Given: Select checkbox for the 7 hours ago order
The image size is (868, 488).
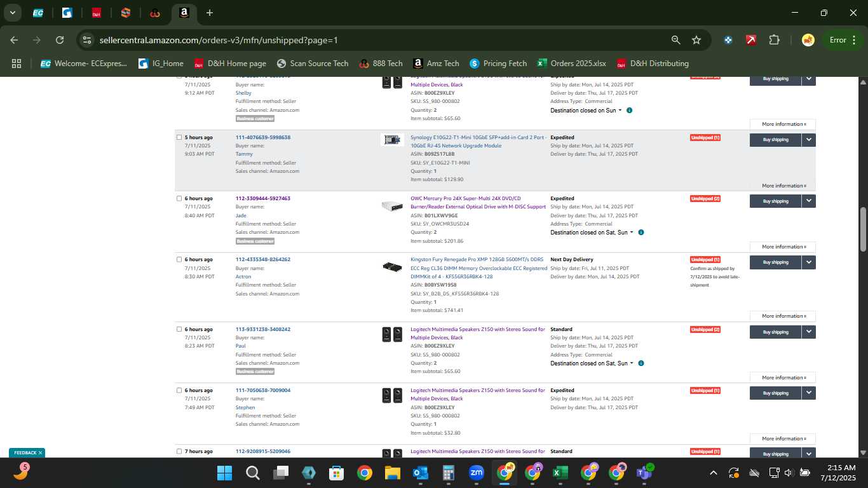Looking at the screenshot, I should tap(179, 451).
